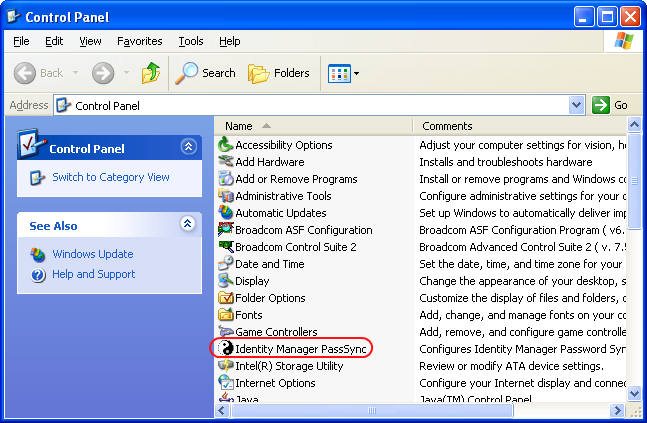
Task: Open the Automatic Updates icon
Action: (226, 213)
